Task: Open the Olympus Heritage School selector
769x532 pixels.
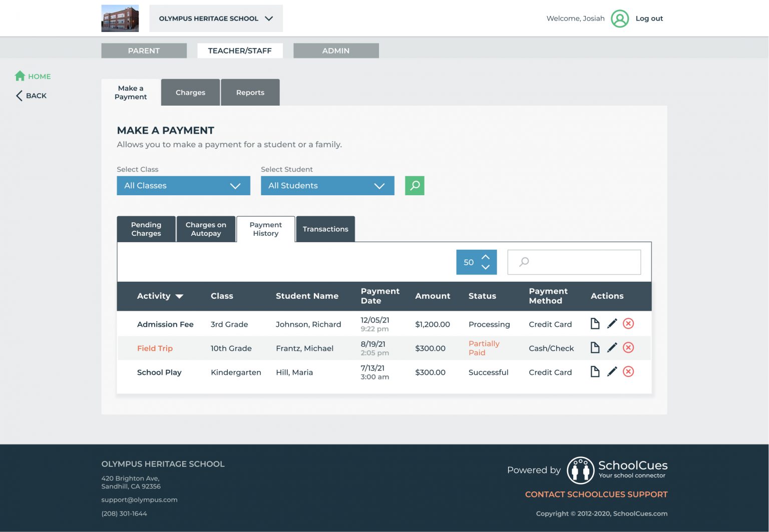Action: (216, 19)
